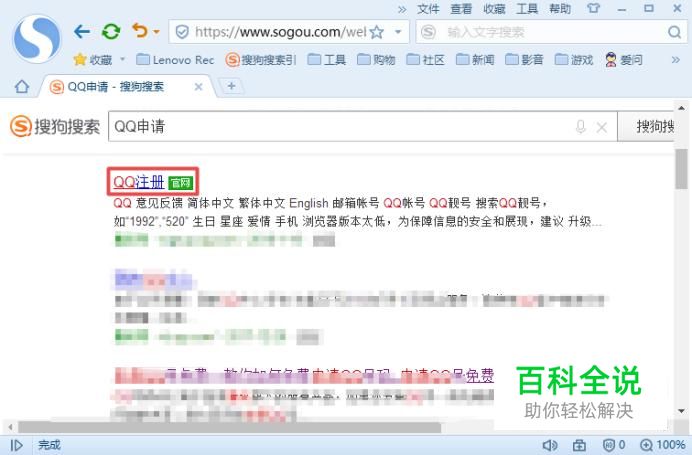This screenshot has height=455, width=692.
Task: Click the orange undo arrow
Action: 139,31
